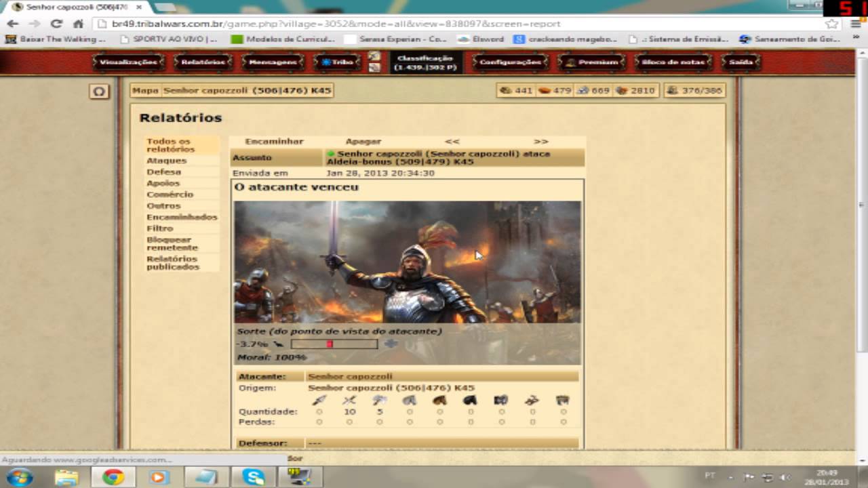Image resolution: width=868 pixels, height=488 pixels.
Task: Bookmark this page with the star icon
Action: 832,24
